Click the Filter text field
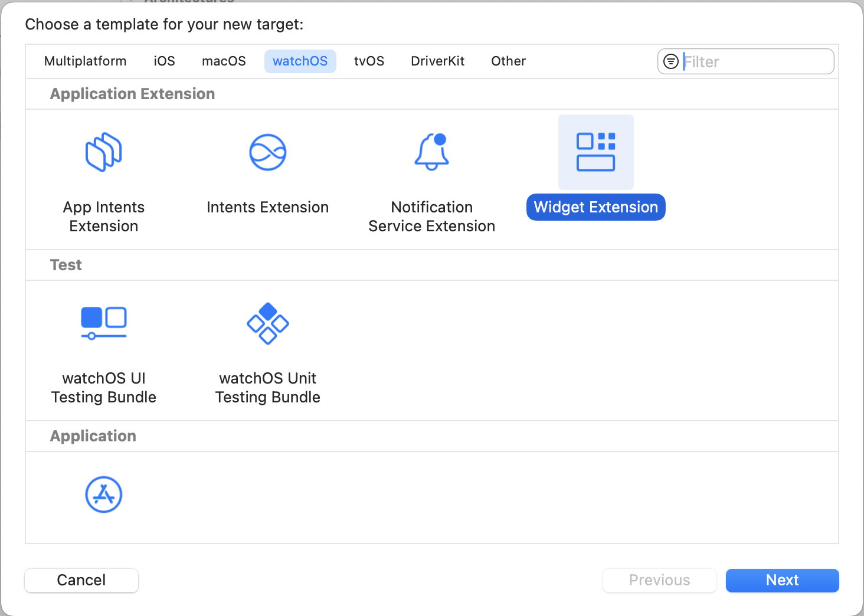 click(755, 61)
